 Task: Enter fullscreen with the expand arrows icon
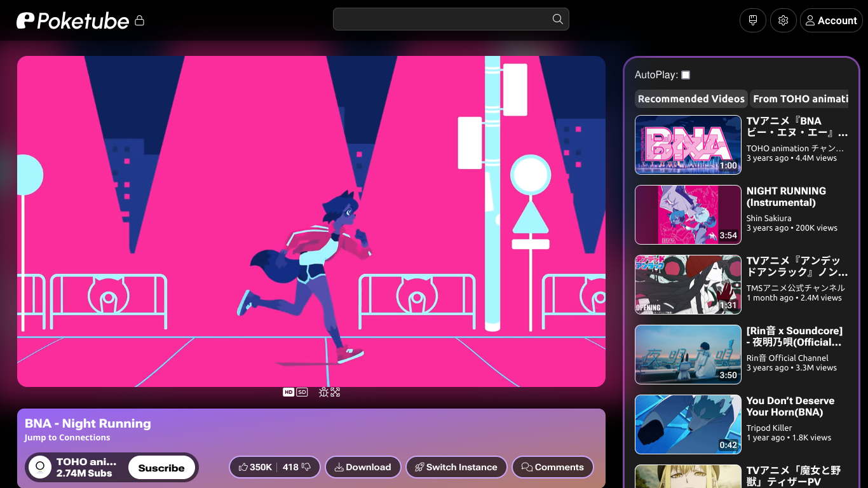pos(336,392)
